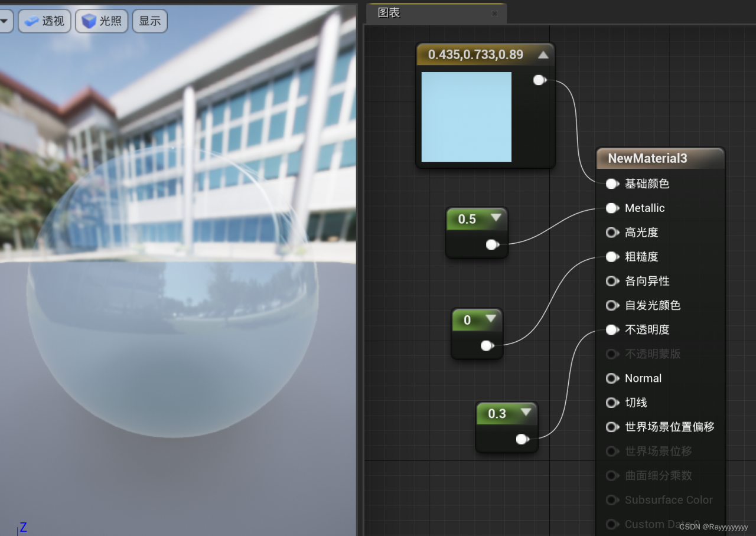
Task: Open the 显示 show options menu
Action: 150,21
